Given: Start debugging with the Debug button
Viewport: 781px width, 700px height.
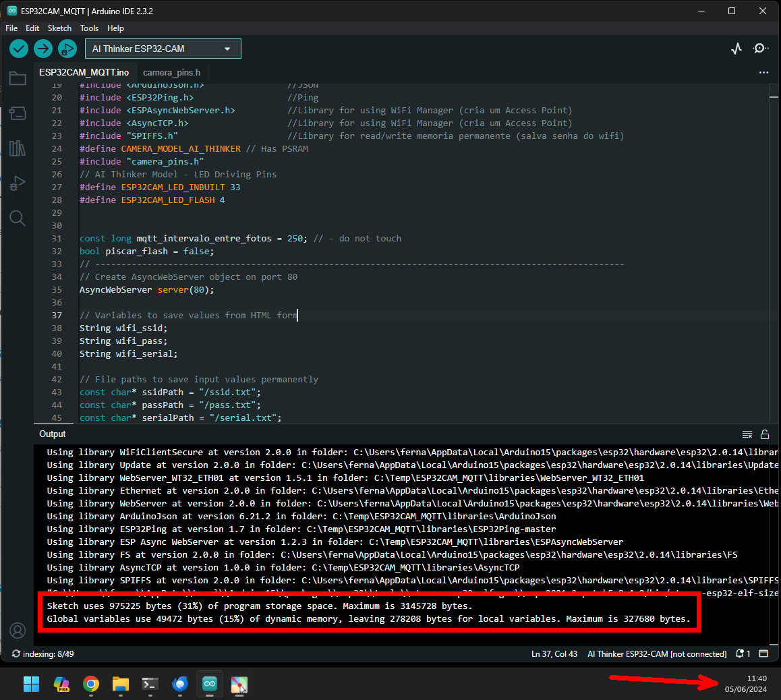Looking at the screenshot, I should point(67,49).
